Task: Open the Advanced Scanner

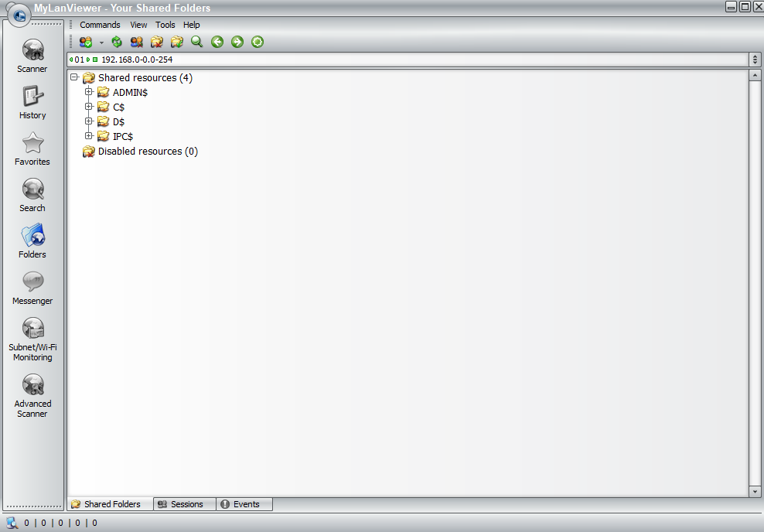Action: click(32, 396)
